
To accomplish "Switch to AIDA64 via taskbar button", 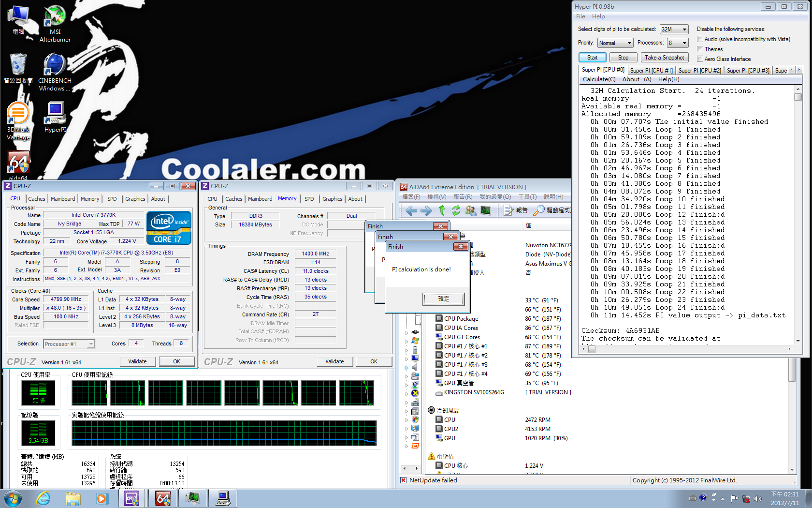I will 163,498.
